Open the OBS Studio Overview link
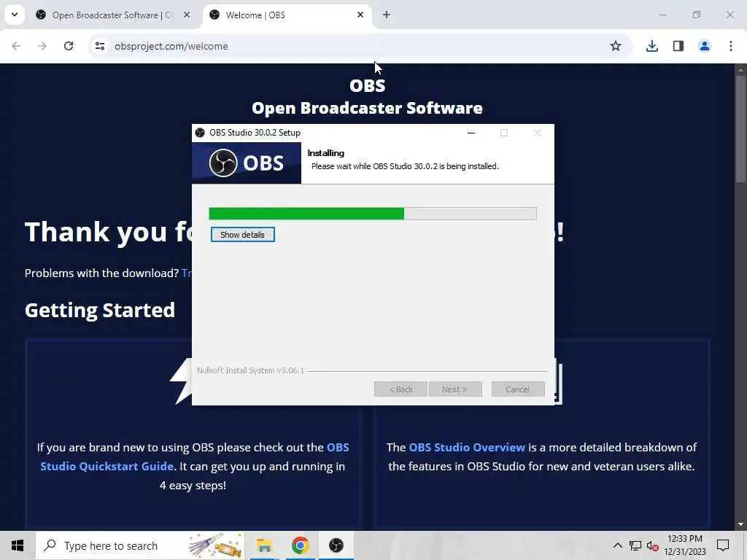Image resolution: width=747 pixels, height=560 pixels. tap(467, 448)
